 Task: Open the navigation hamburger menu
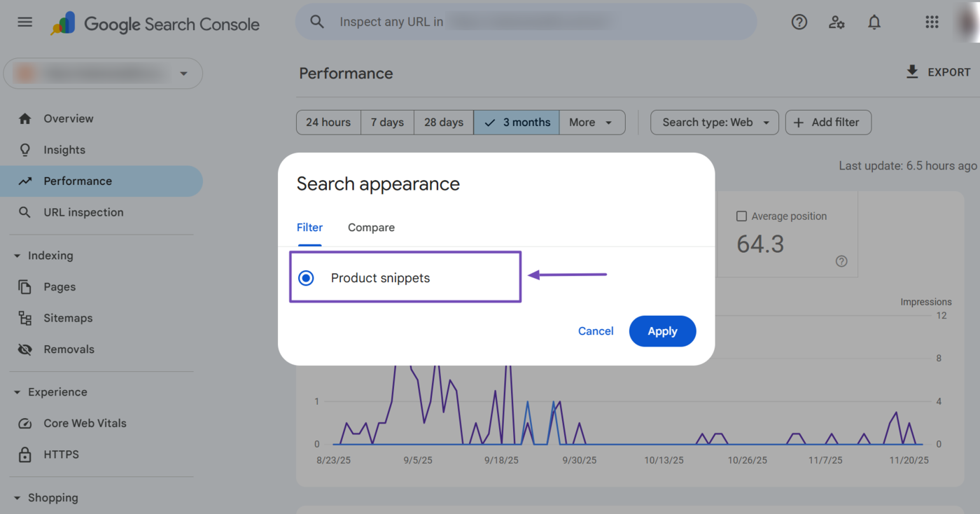tap(24, 22)
